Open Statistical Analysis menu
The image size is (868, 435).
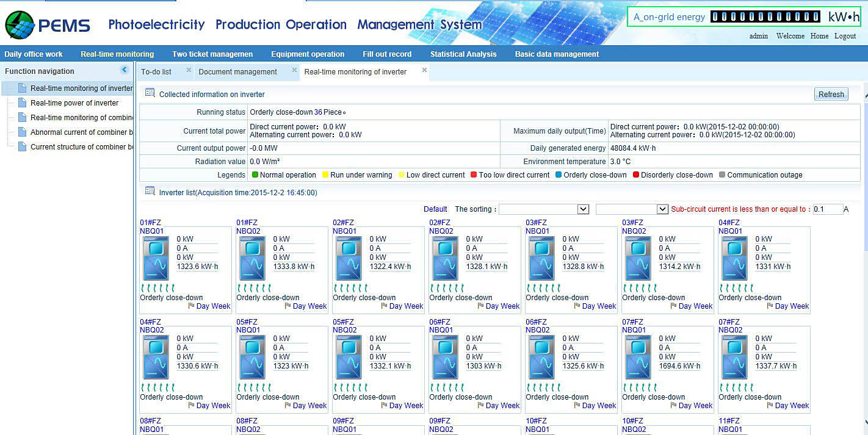point(463,54)
